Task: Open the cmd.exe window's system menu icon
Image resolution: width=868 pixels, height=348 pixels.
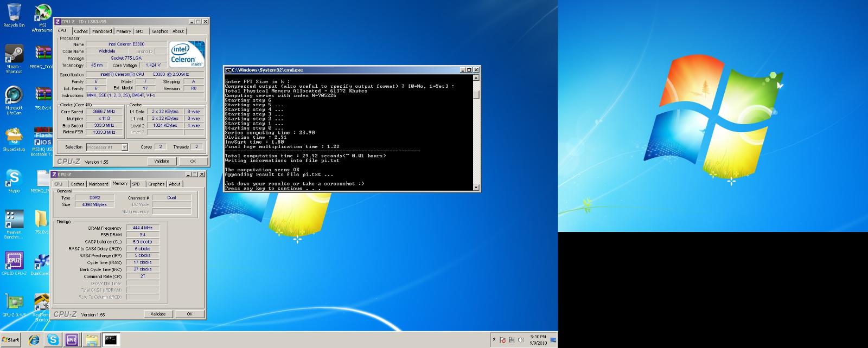Action: (228, 70)
